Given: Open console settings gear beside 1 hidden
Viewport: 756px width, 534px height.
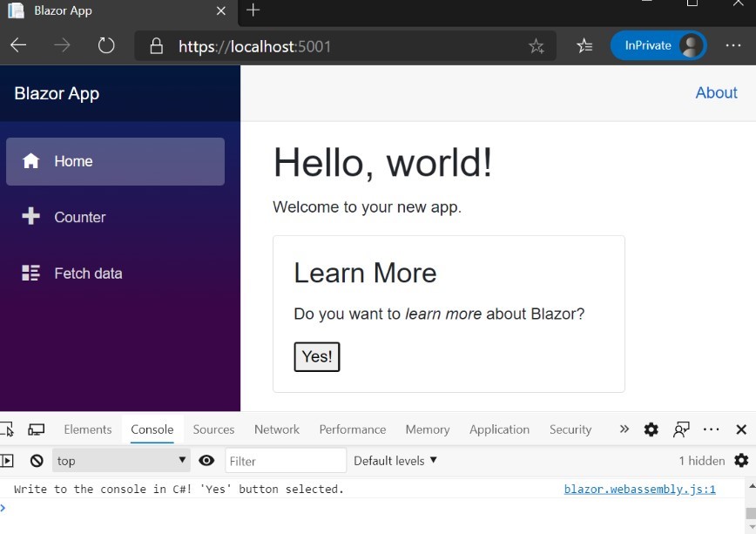Looking at the screenshot, I should [x=741, y=460].
